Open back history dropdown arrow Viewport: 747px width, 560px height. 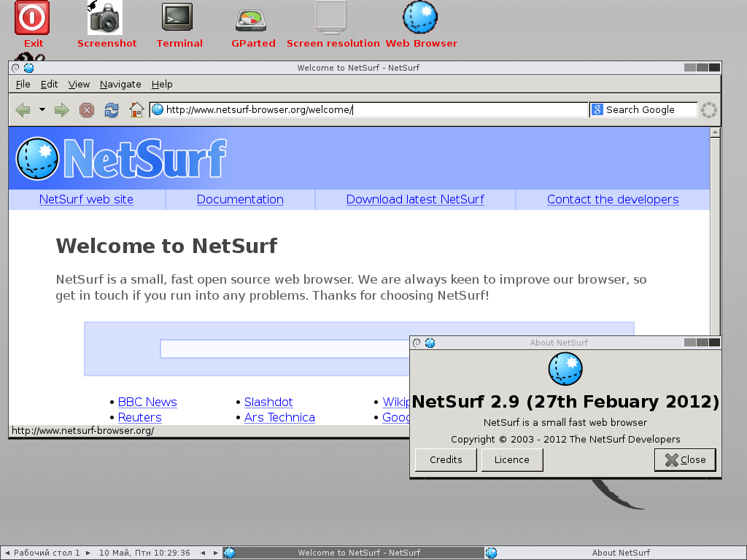tap(42, 110)
